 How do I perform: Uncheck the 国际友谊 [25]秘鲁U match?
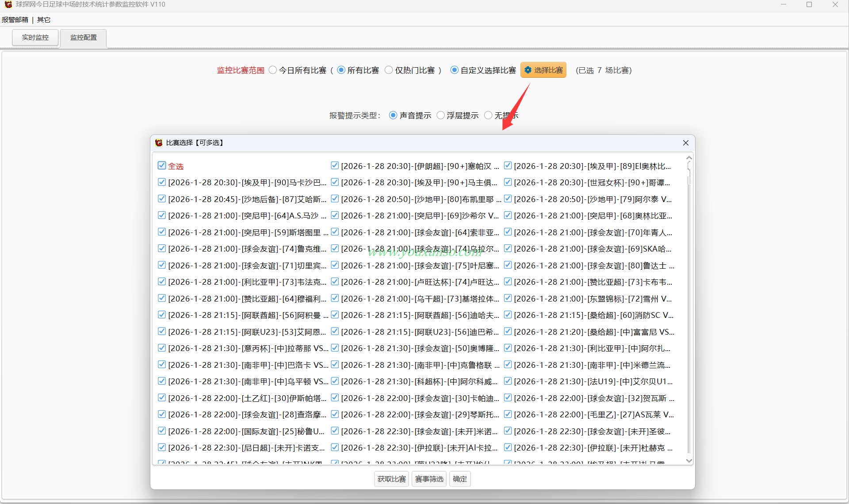pos(162,431)
